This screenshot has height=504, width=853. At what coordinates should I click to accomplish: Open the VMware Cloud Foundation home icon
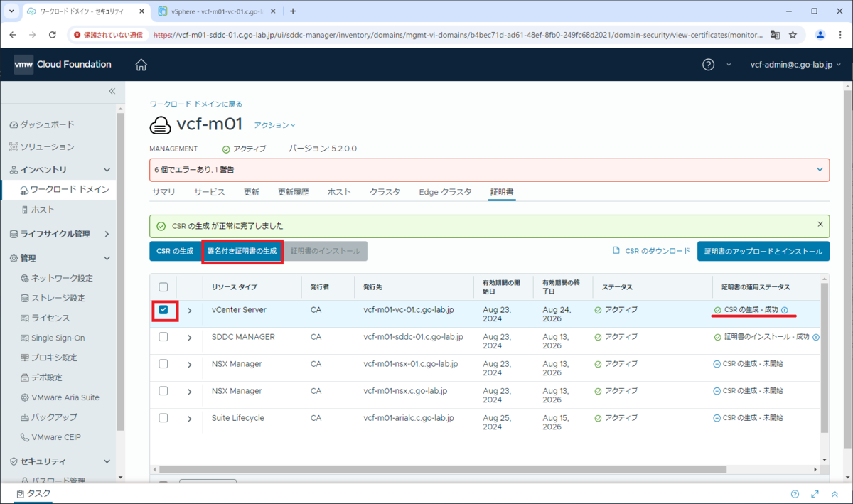pyautogui.click(x=141, y=65)
